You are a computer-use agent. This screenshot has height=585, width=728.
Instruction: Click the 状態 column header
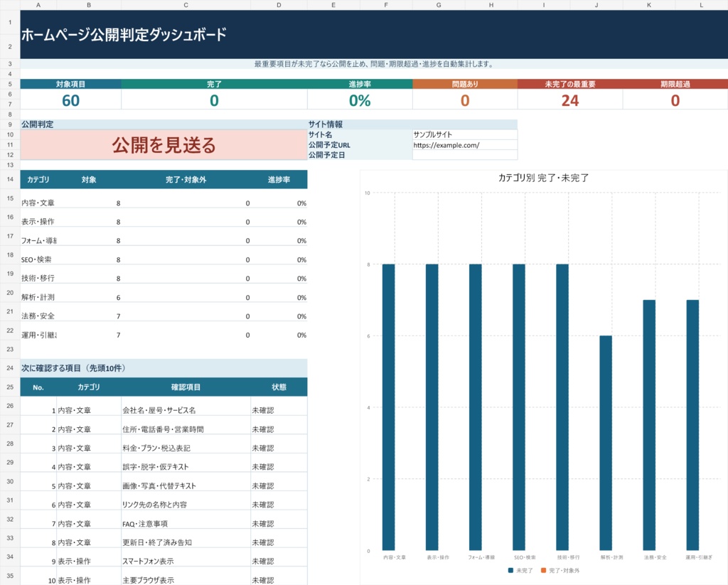point(279,387)
